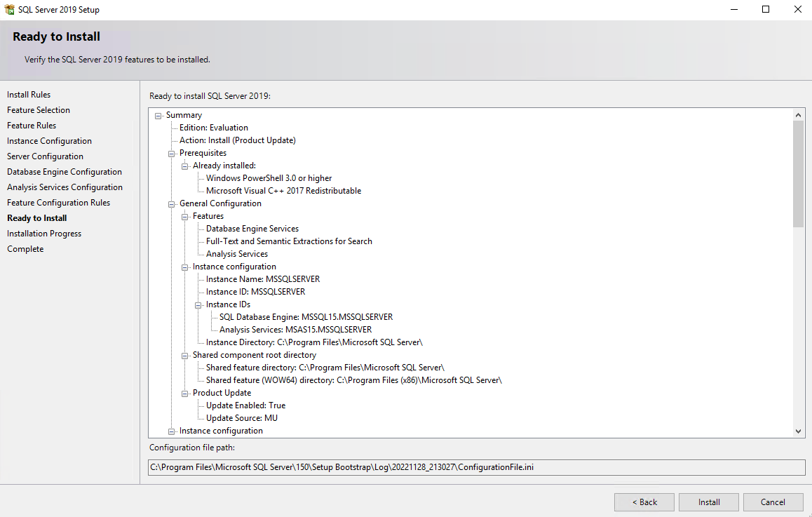Select Shared feature (WOW64) directory row
This screenshot has height=517, width=812.
(353, 380)
